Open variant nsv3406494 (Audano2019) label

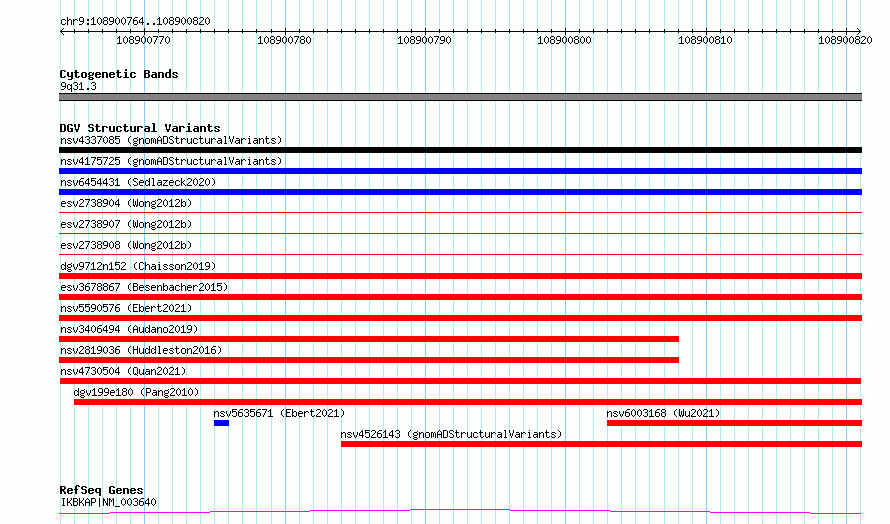[x=129, y=329]
